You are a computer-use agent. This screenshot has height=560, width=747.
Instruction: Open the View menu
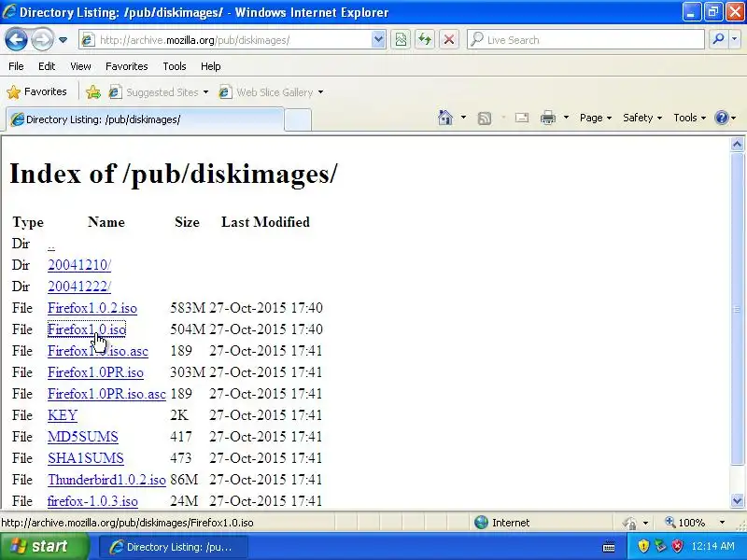pyautogui.click(x=80, y=66)
